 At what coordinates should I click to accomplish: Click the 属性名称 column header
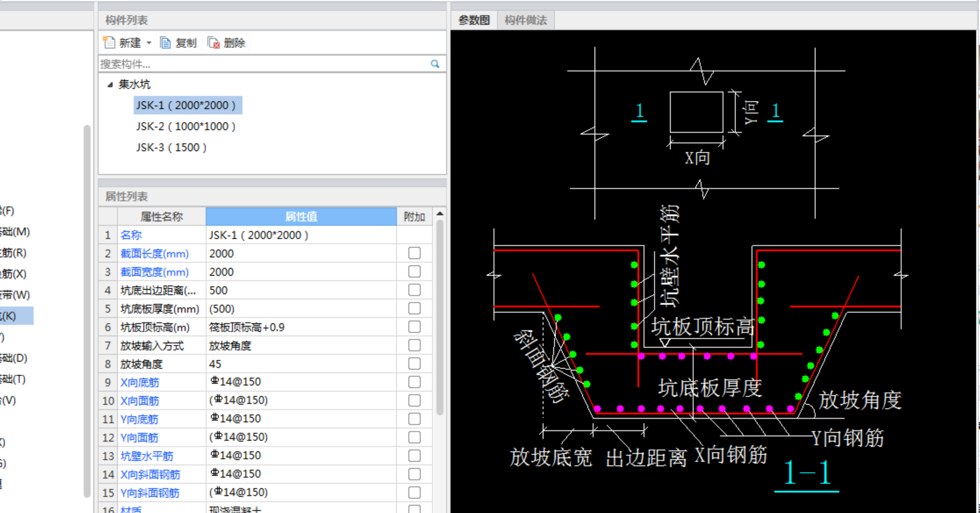click(x=161, y=216)
